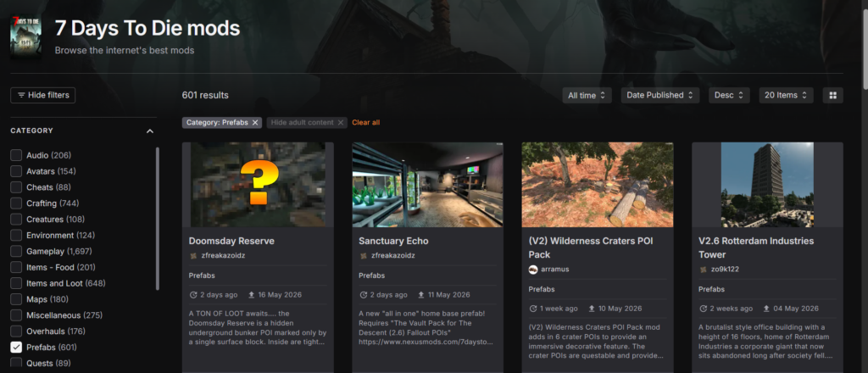Open the Date Published sort dropdown
This screenshot has height=373, width=868.
click(x=659, y=95)
